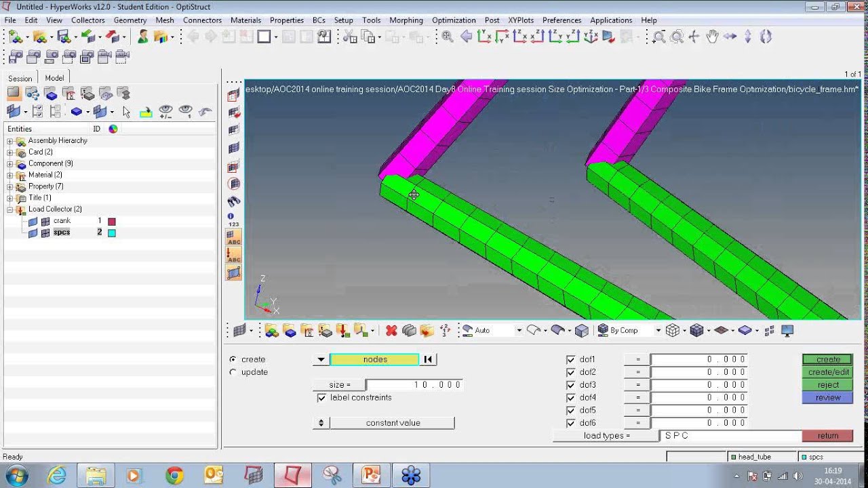Image resolution: width=868 pixels, height=488 pixels.
Task: Click the green create button
Action: pyautogui.click(x=827, y=359)
